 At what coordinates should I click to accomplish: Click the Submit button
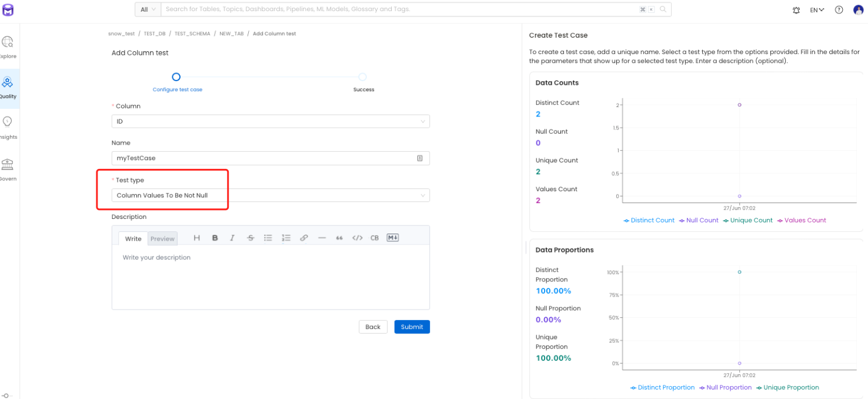click(x=412, y=327)
